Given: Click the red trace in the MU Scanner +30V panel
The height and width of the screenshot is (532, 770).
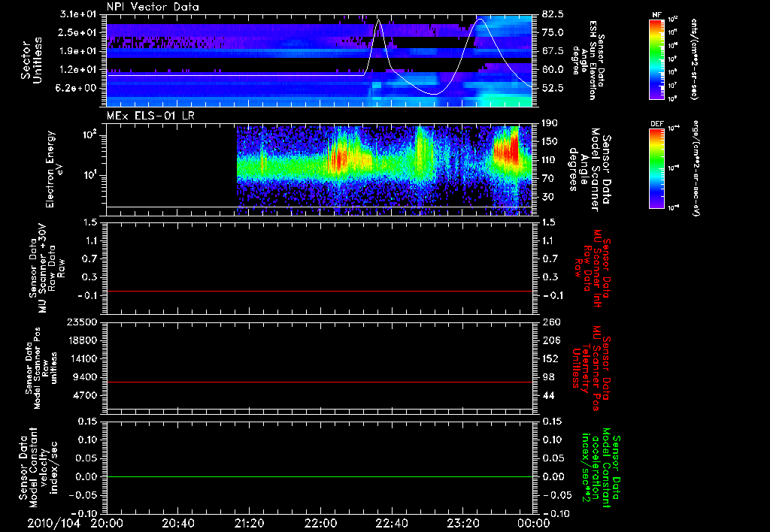Looking at the screenshot, I should 320,291.
